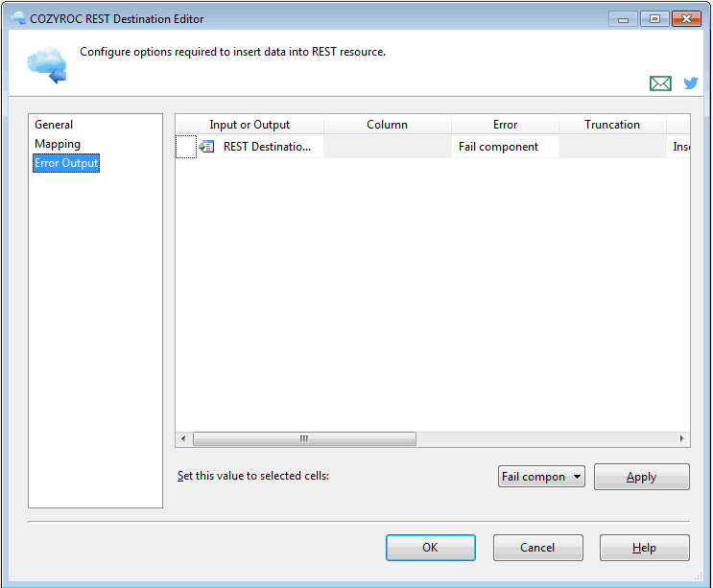Open the Twitter bird icon
This screenshot has height=588, width=713.
click(691, 82)
